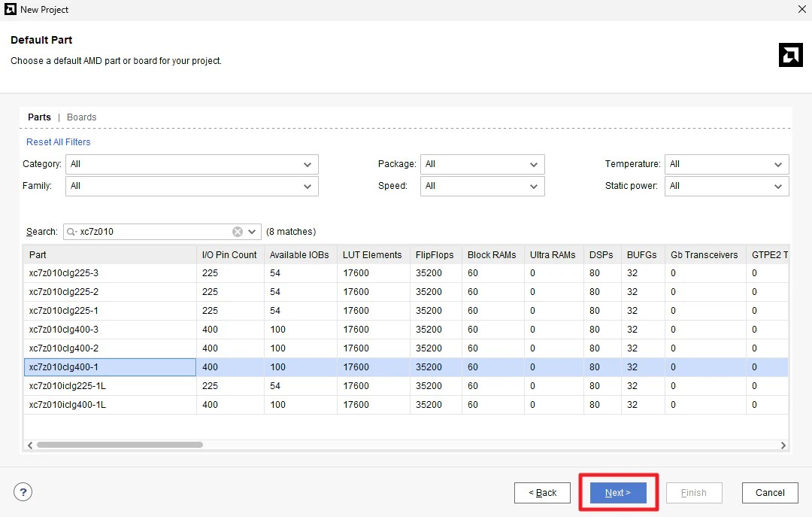Click the Cancel button
The width and height of the screenshot is (812, 517).
[x=770, y=493]
